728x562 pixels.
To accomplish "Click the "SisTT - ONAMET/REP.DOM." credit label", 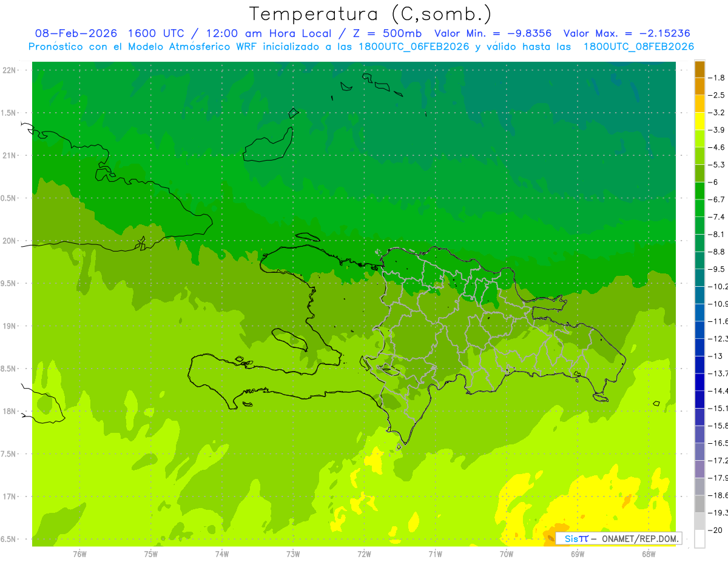I will tap(618, 538).
